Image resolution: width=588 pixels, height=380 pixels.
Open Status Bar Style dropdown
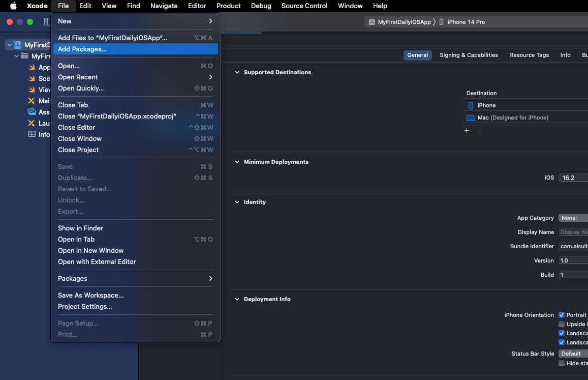(x=573, y=354)
